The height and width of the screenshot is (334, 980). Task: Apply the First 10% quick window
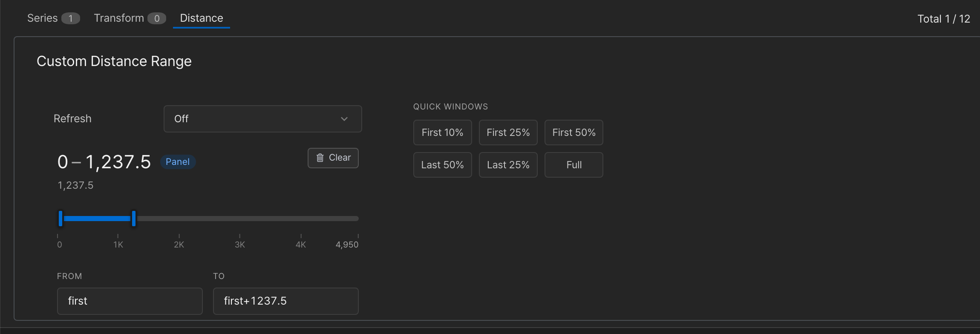(x=442, y=132)
